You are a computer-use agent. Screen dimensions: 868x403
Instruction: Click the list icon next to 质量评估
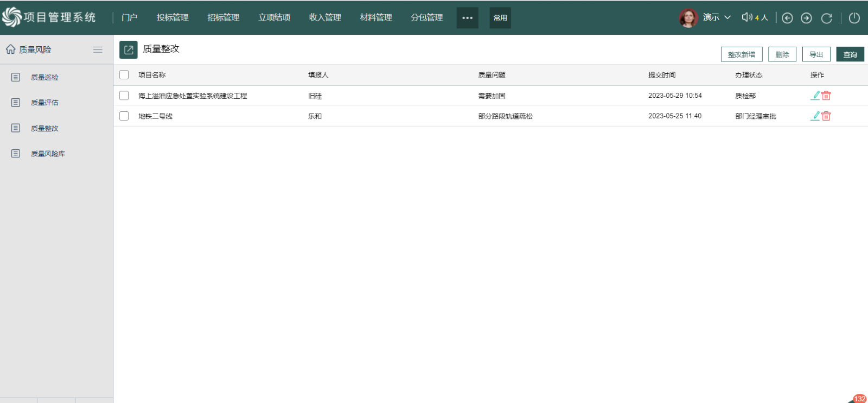pyautogui.click(x=16, y=103)
